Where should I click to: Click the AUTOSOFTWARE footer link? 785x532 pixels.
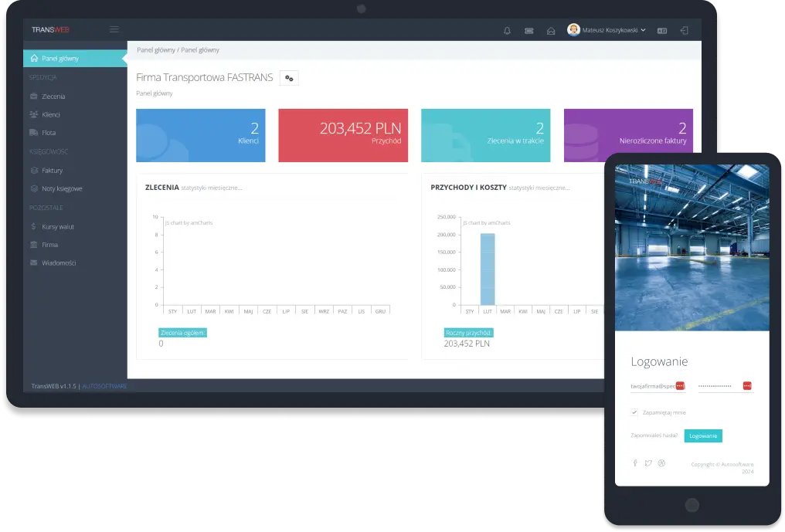[x=104, y=385]
